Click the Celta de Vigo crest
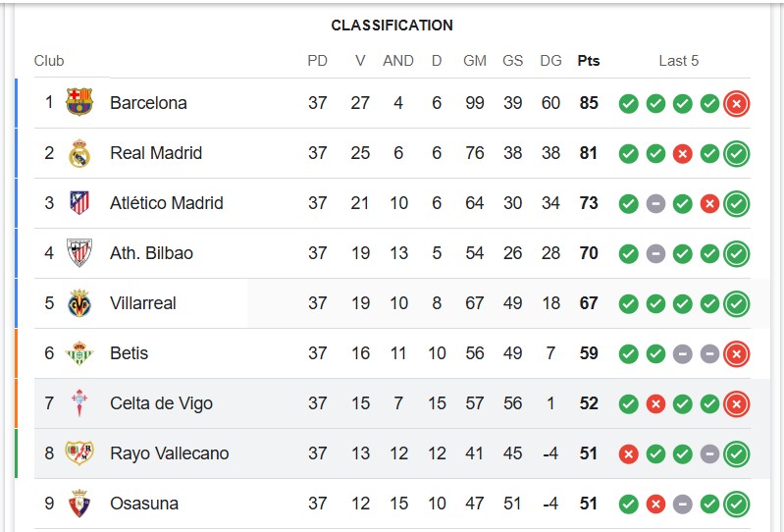 coord(79,403)
